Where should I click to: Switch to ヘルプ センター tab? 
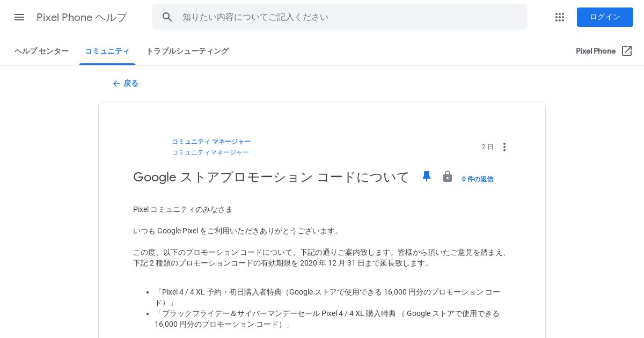click(41, 51)
